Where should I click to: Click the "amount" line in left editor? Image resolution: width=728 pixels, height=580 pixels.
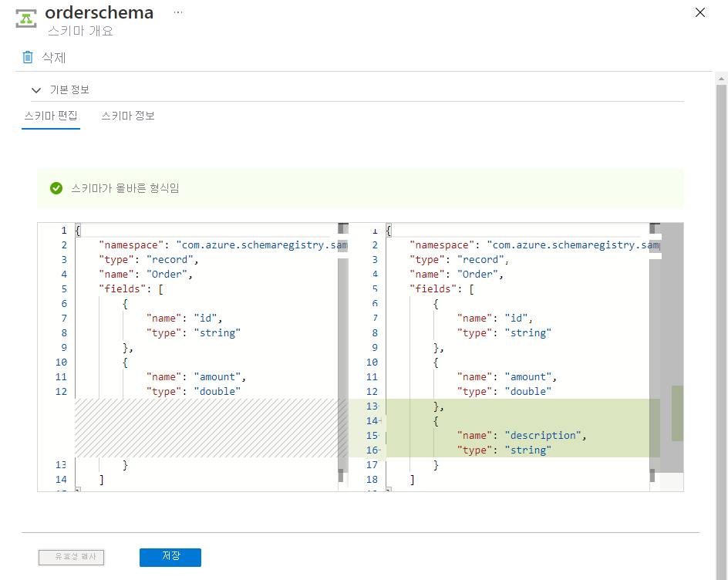196,376
